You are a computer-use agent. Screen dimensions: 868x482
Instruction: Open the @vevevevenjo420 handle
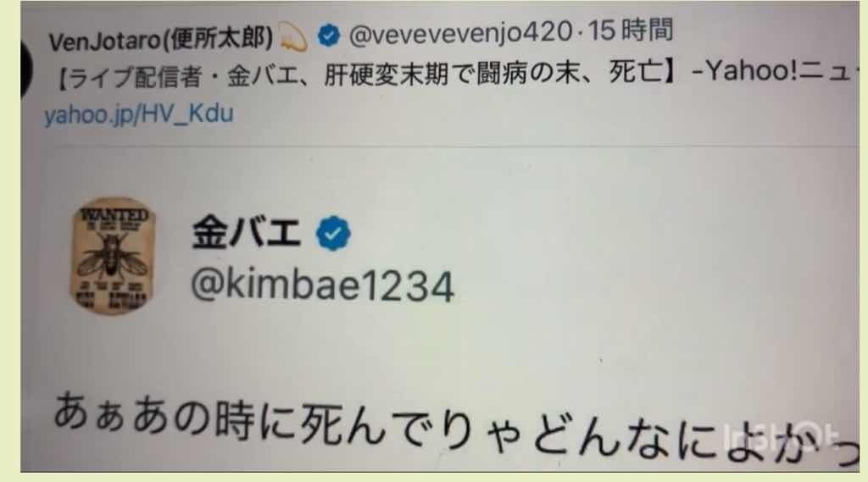[460, 33]
